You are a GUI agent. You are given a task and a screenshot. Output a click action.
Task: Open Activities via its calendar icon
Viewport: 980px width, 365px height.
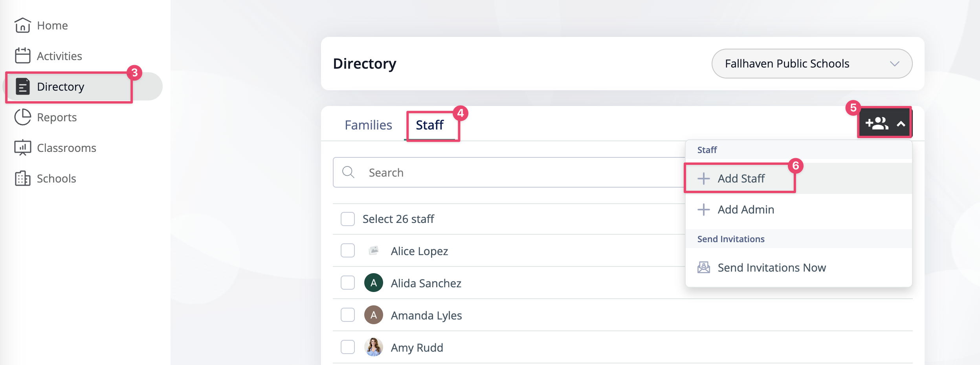(x=22, y=56)
